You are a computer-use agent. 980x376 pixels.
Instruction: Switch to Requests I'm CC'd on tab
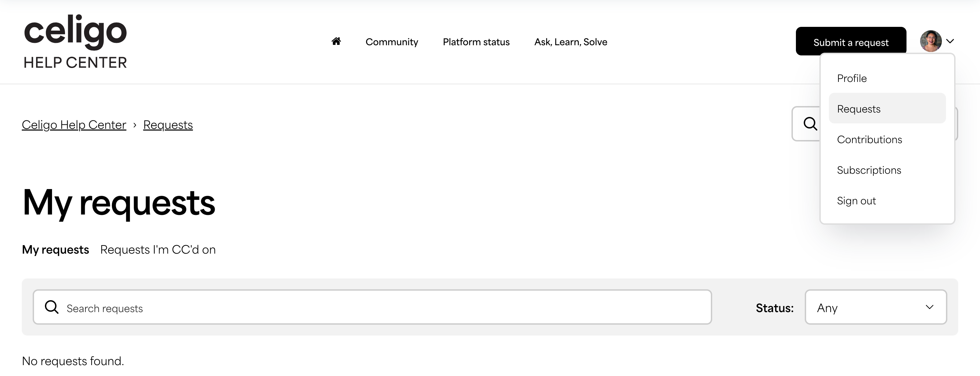click(158, 250)
